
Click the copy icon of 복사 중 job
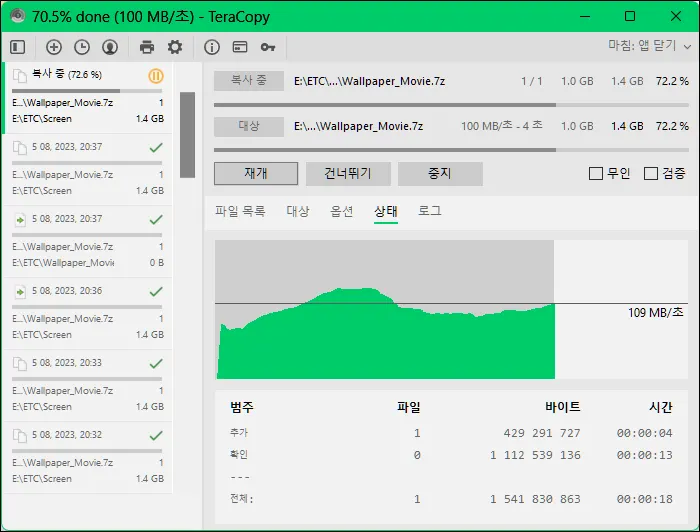[20, 76]
